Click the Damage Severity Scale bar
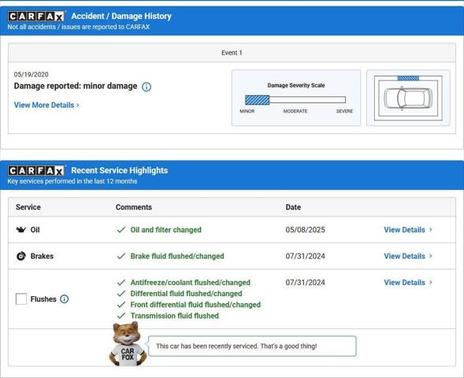Image resolution: width=464 pixels, height=378 pixels. (x=295, y=100)
